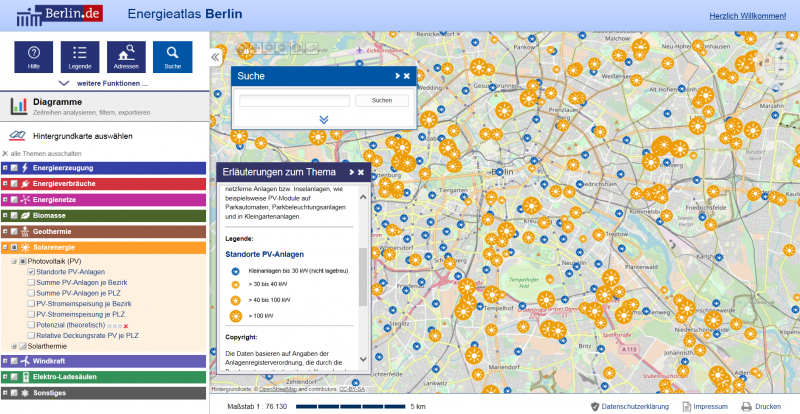
Task: Click the Solarenergie sun icon
Action: [x=24, y=248]
